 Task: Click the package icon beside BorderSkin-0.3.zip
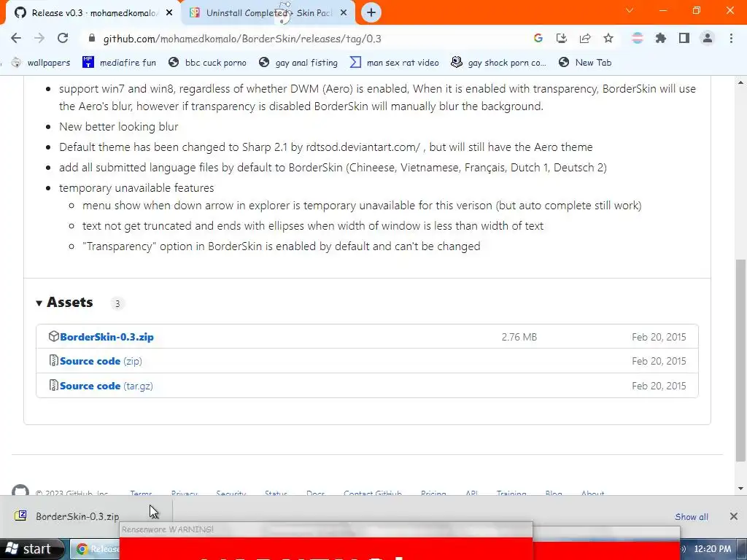(x=53, y=336)
